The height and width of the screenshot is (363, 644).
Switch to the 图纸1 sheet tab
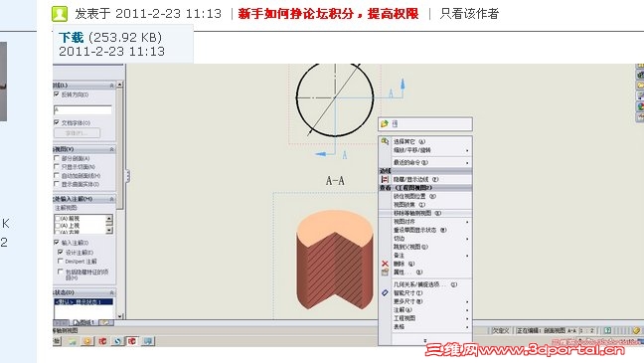pos(84,322)
